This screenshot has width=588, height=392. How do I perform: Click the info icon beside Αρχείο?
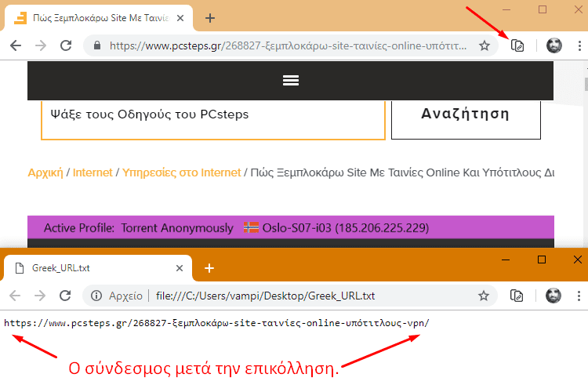pos(96,296)
